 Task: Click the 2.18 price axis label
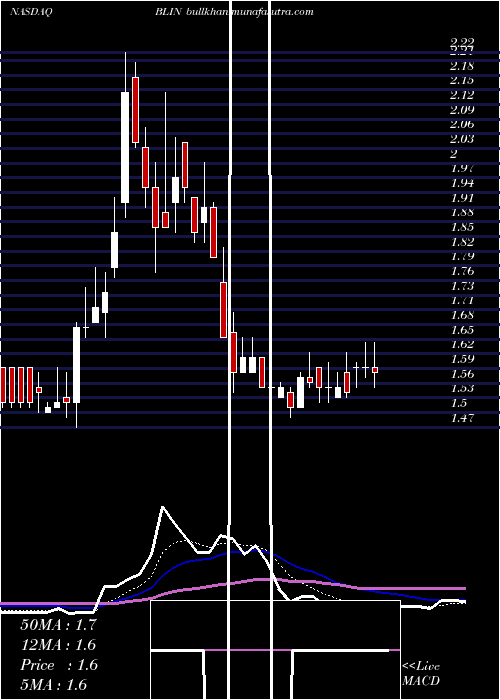[462, 66]
